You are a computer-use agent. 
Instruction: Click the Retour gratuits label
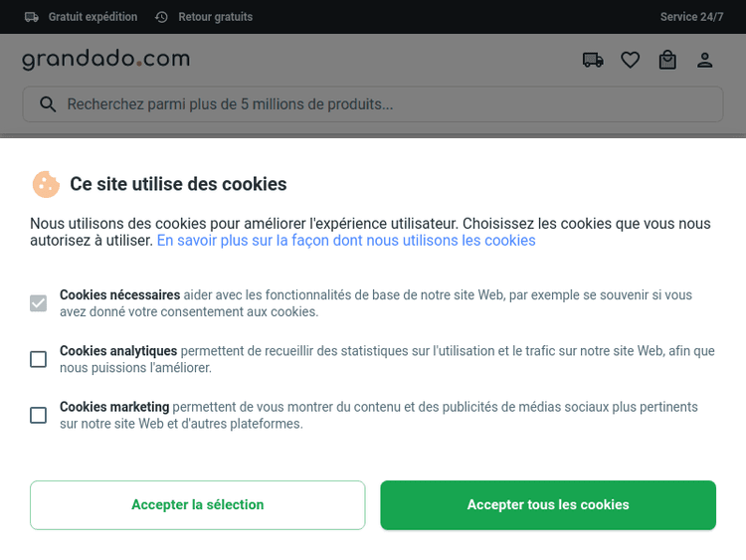click(x=215, y=17)
